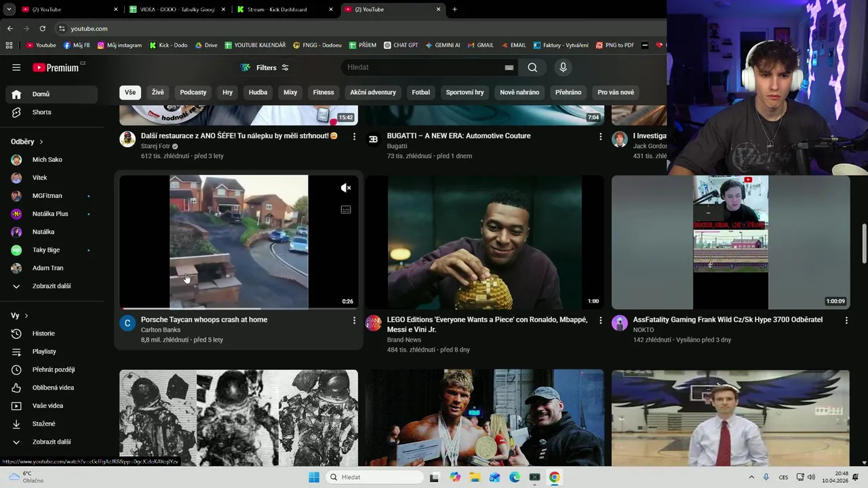Viewport: 868px width, 488px height.
Task: Select the Podcasty filter chip
Action: point(193,92)
